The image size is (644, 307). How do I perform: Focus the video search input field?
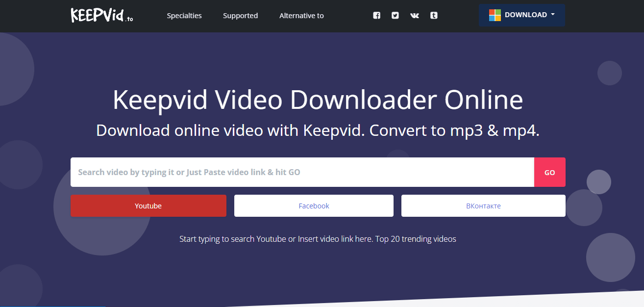[x=302, y=172]
